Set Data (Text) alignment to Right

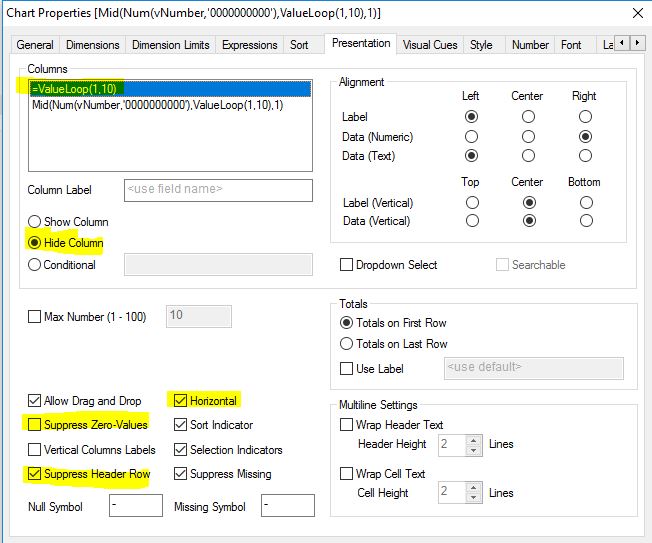click(585, 155)
